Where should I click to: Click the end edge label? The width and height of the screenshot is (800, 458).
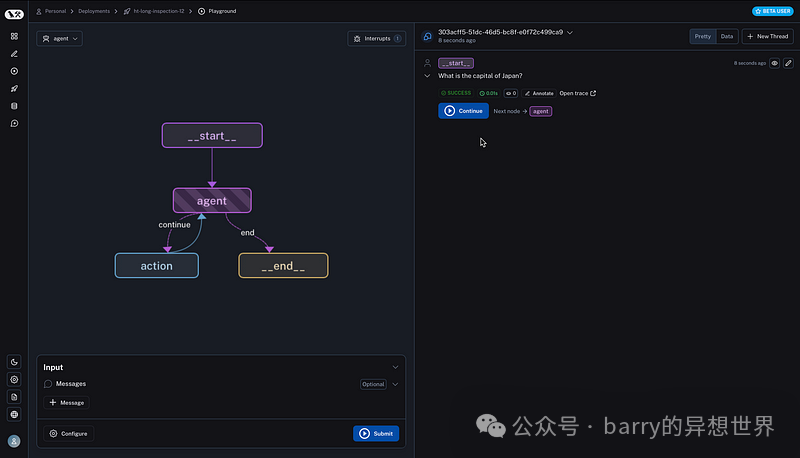click(x=247, y=233)
